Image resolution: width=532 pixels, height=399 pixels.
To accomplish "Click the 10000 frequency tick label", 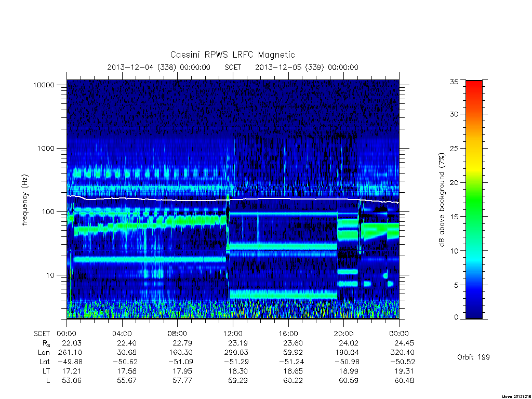I will coord(44,85).
